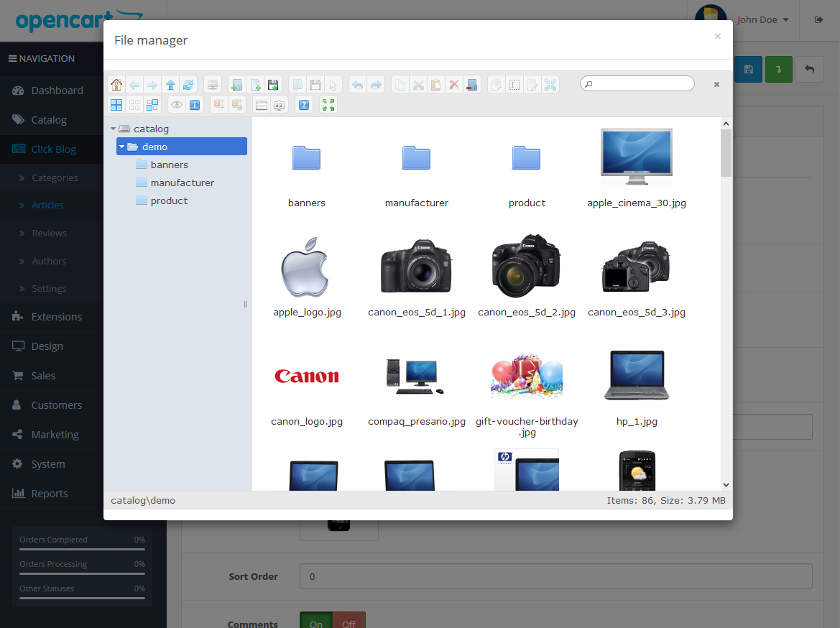Open Click Blog Articles link

tap(47, 206)
